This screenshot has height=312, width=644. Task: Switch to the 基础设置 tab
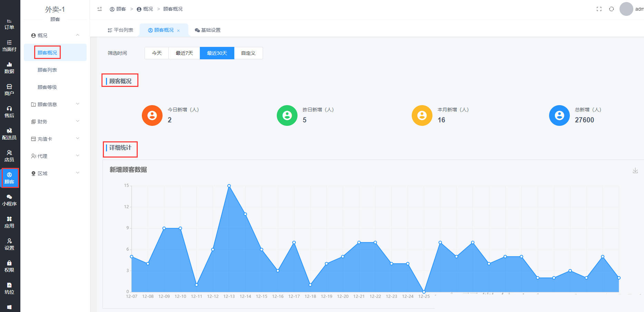click(x=207, y=30)
